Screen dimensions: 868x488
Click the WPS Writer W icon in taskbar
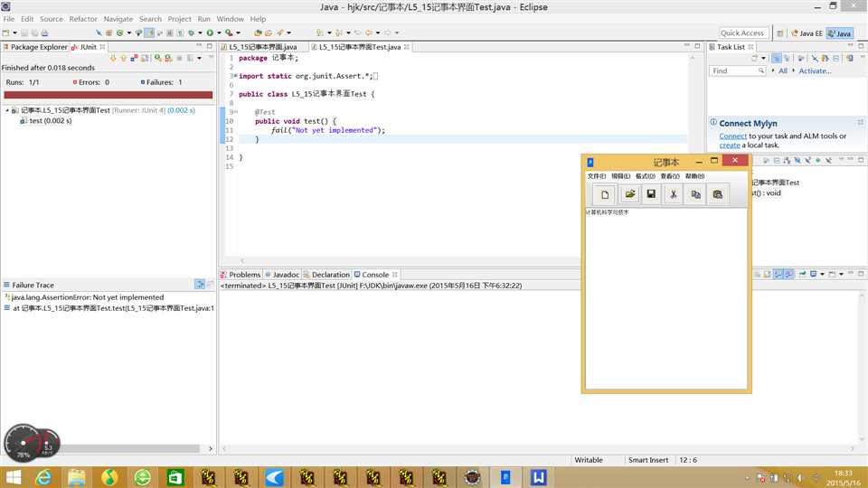[x=539, y=477]
